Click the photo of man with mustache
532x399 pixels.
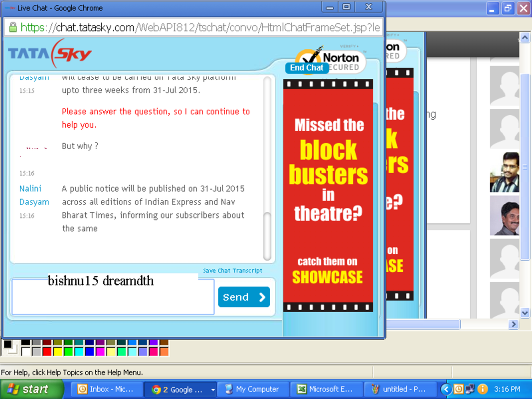[505, 216]
